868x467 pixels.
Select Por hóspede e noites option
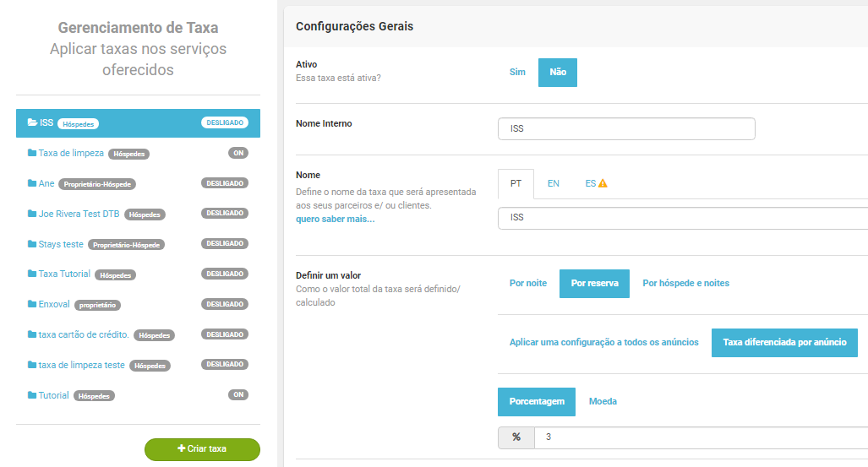pos(685,283)
